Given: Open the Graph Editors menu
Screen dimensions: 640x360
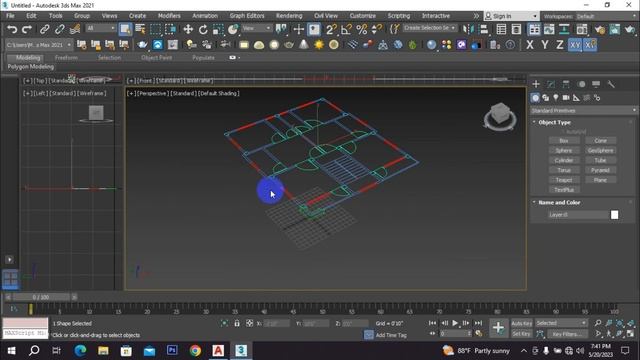Looking at the screenshot, I should pyautogui.click(x=247, y=16).
